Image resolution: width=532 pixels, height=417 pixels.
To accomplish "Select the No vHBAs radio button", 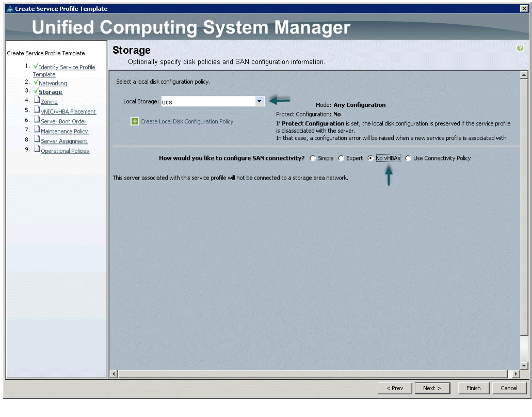I will tap(370, 158).
